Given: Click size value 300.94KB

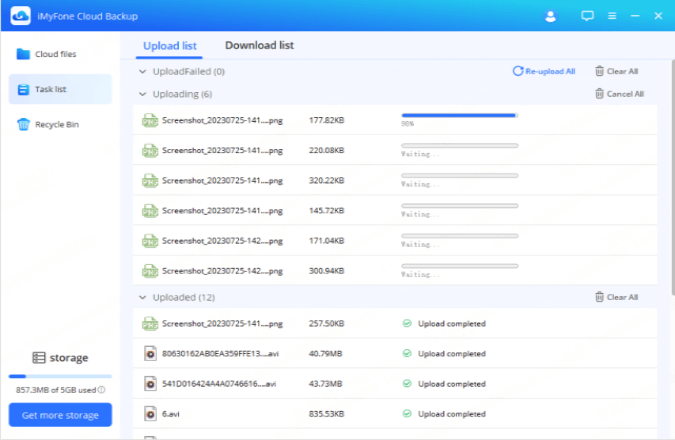Looking at the screenshot, I should click(326, 271).
